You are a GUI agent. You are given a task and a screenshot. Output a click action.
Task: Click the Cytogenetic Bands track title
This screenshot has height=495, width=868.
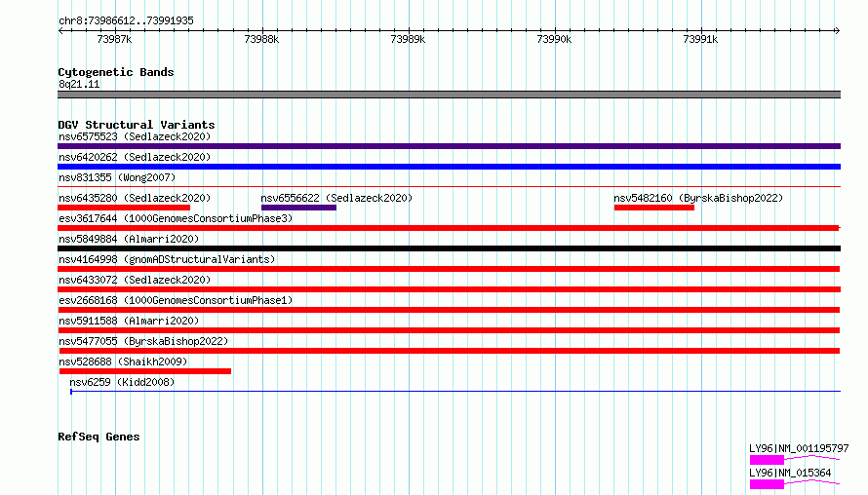[x=116, y=72]
